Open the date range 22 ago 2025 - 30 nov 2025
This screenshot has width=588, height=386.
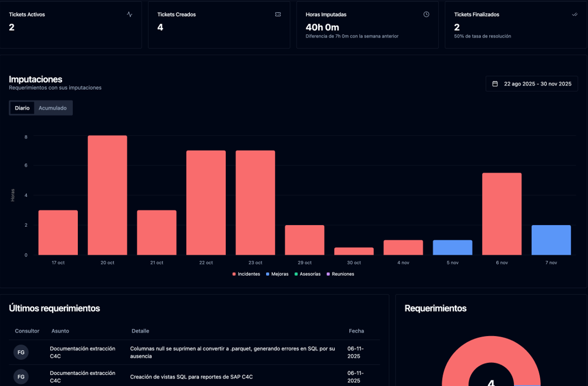tap(532, 84)
